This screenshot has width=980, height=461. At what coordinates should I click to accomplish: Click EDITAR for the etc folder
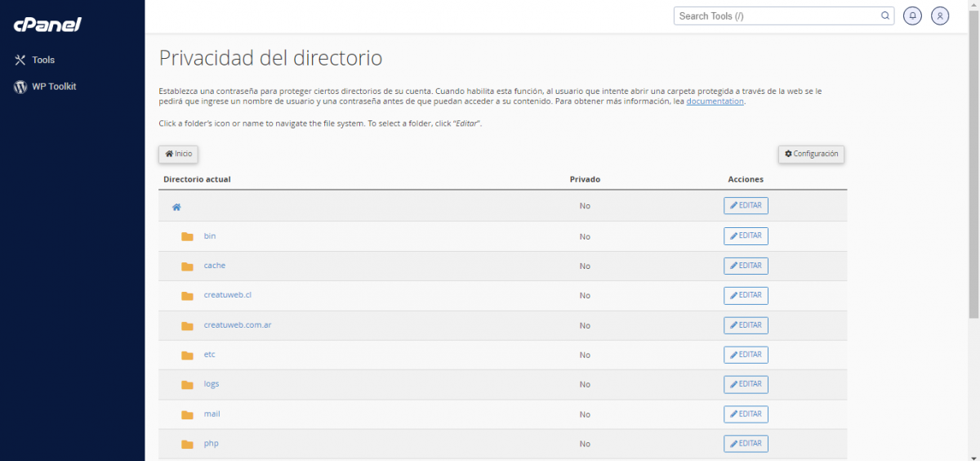tap(746, 355)
